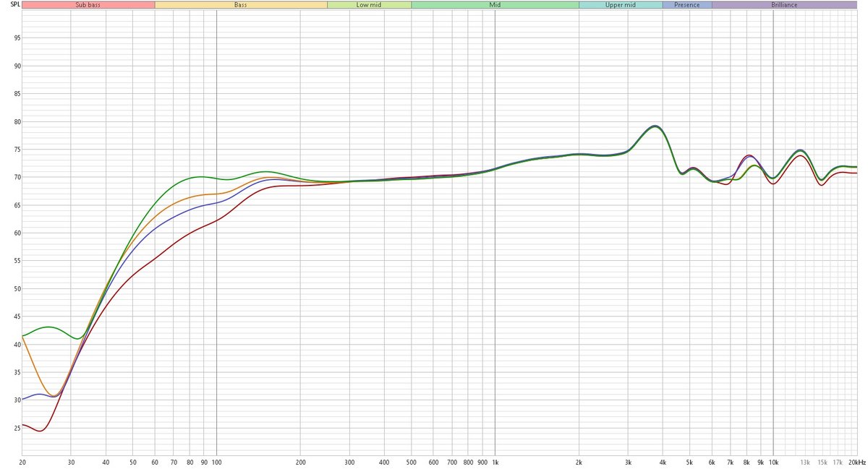Select the Upper mid band header

click(x=620, y=4)
